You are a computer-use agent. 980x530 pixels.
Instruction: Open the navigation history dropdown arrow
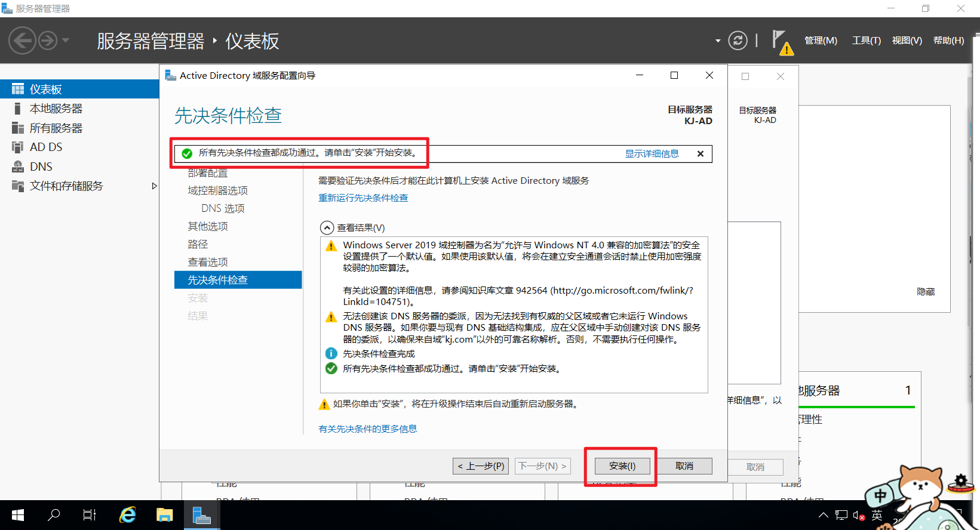(x=66, y=41)
